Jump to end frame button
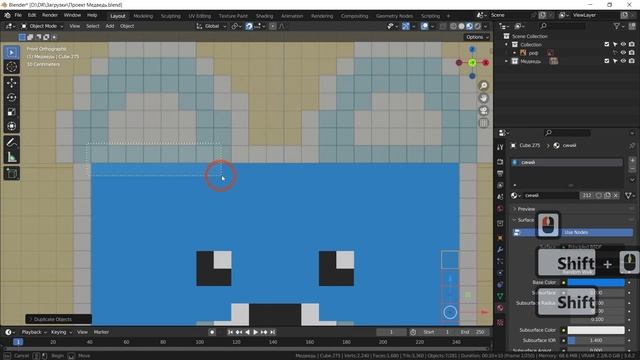Viewport: 640px width, 360px height. tap(273, 332)
